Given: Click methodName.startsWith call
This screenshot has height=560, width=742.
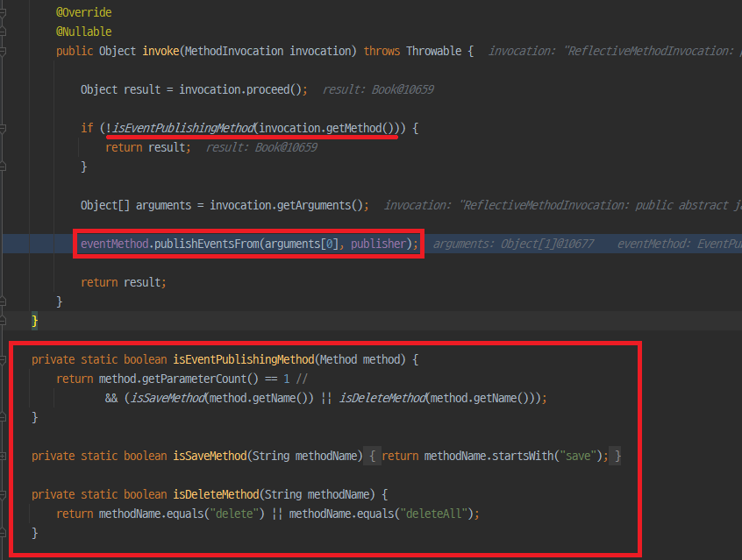Looking at the screenshot, I should point(489,456).
